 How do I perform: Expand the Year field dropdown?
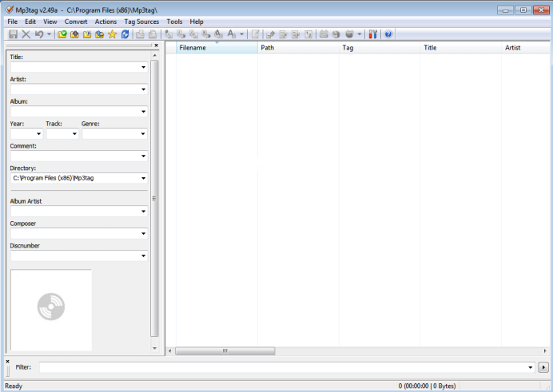coord(39,134)
